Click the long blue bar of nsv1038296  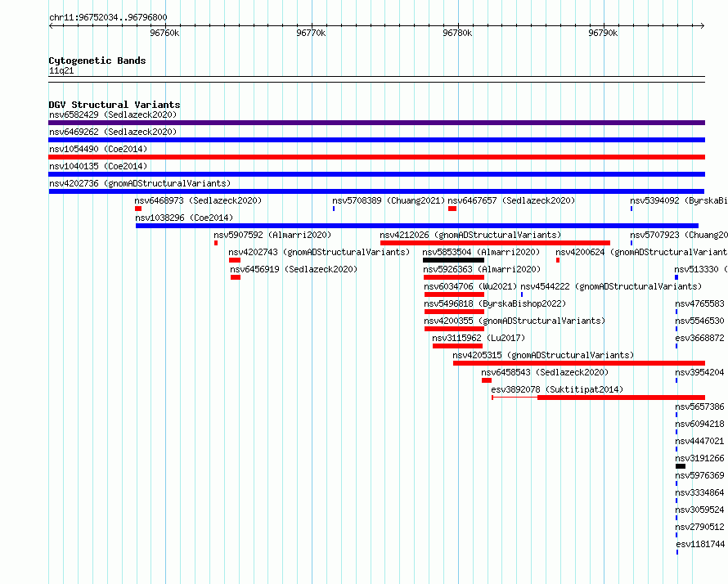417,226
